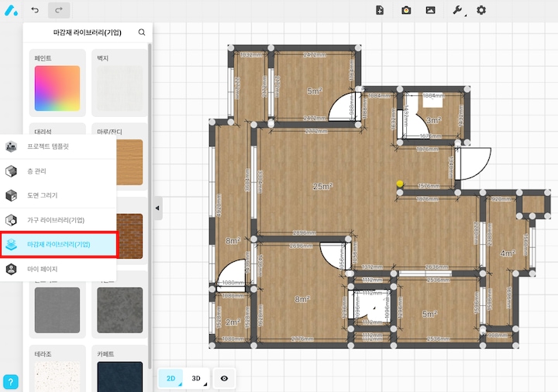The height and width of the screenshot is (392, 558).
Task: Collapse the side panel with arrow handle
Action: [x=158, y=208]
